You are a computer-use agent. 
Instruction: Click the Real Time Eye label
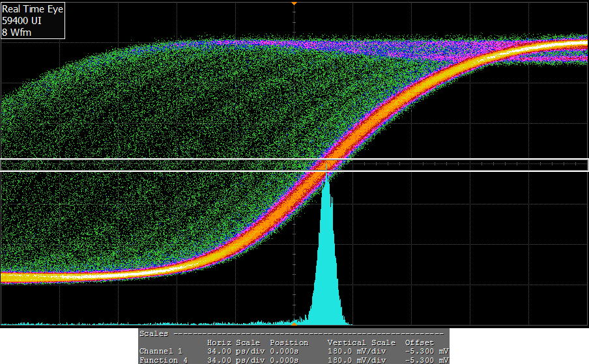coord(33,10)
